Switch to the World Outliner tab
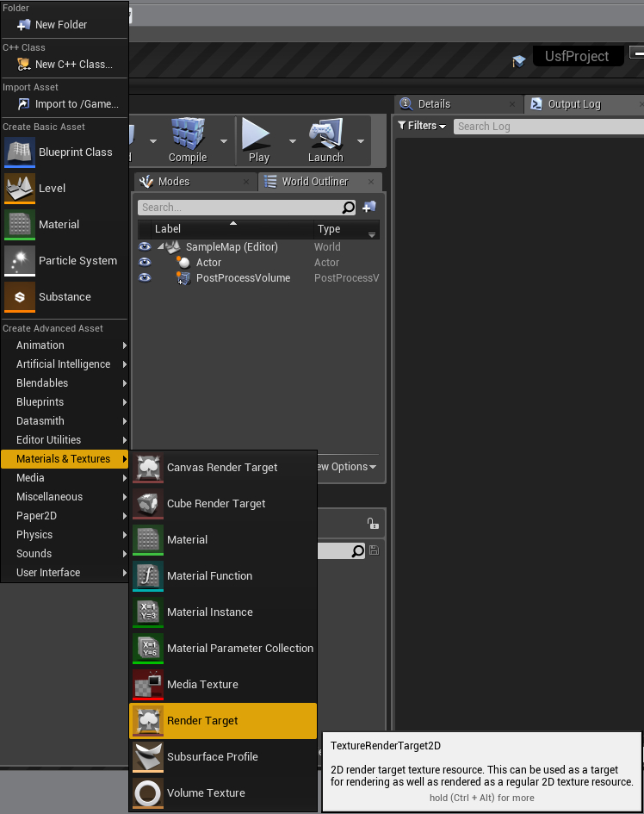Image resolution: width=644 pixels, height=814 pixels. point(320,181)
